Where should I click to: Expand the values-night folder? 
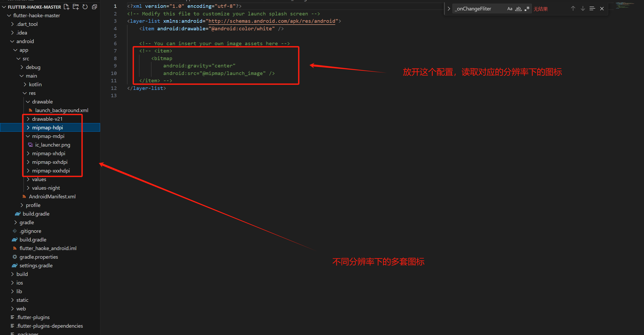pos(46,188)
